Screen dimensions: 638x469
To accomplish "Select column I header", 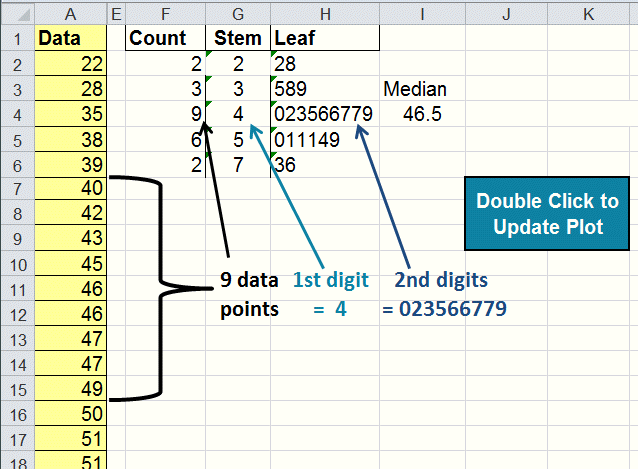I will click(x=422, y=14).
